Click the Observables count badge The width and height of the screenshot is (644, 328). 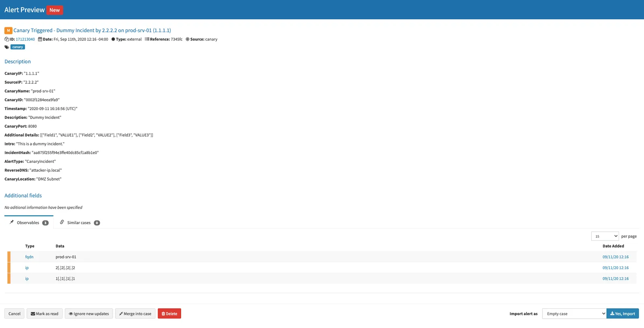45,223
